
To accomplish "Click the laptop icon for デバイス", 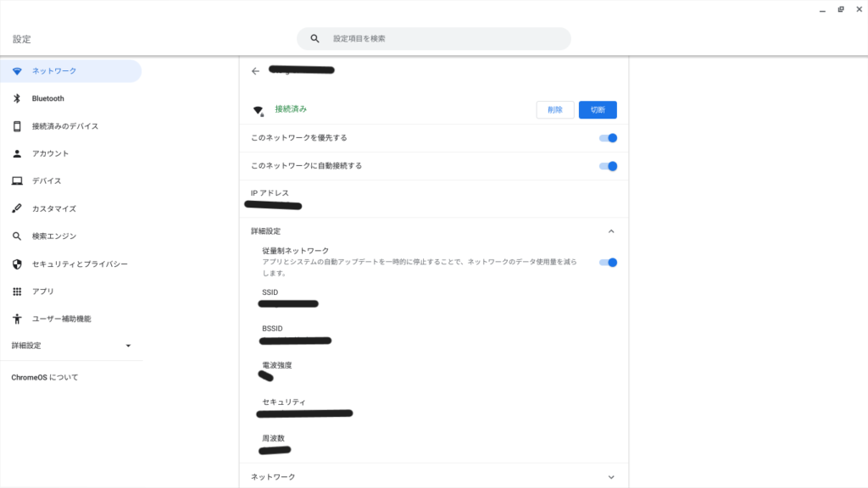I will pyautogui.click(x=17, y=181).
